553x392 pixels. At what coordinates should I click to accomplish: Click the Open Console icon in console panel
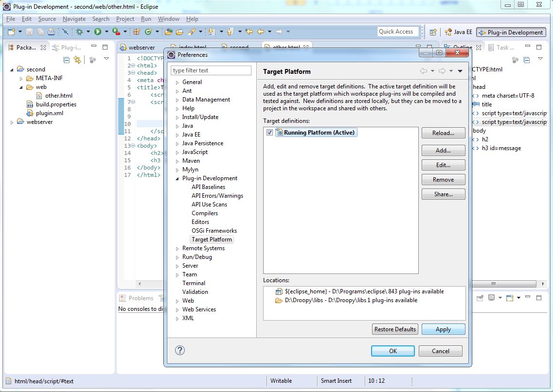point(509,298)
